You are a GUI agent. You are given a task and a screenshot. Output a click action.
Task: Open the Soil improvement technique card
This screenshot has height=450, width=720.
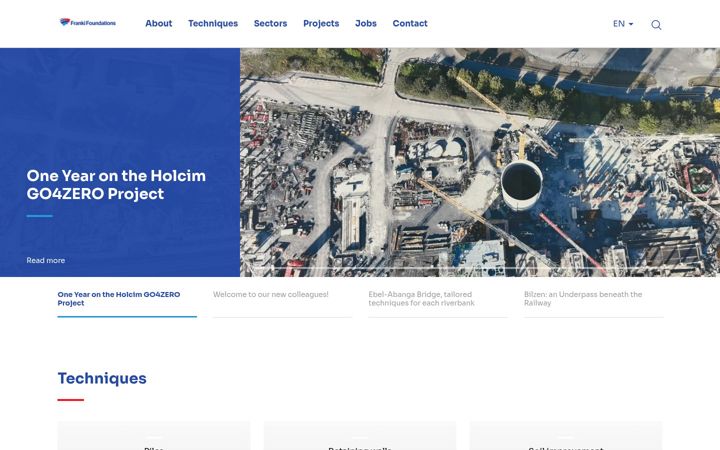click(x=566, y=436)
